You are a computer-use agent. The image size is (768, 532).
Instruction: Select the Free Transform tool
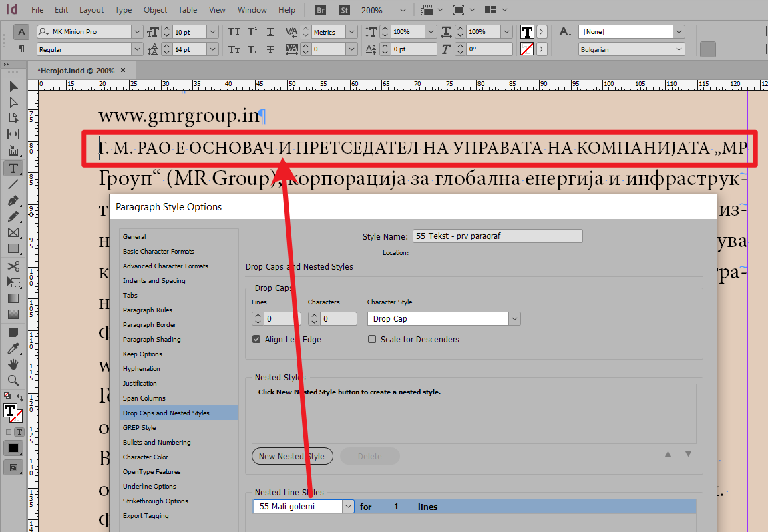coord(13,282)
